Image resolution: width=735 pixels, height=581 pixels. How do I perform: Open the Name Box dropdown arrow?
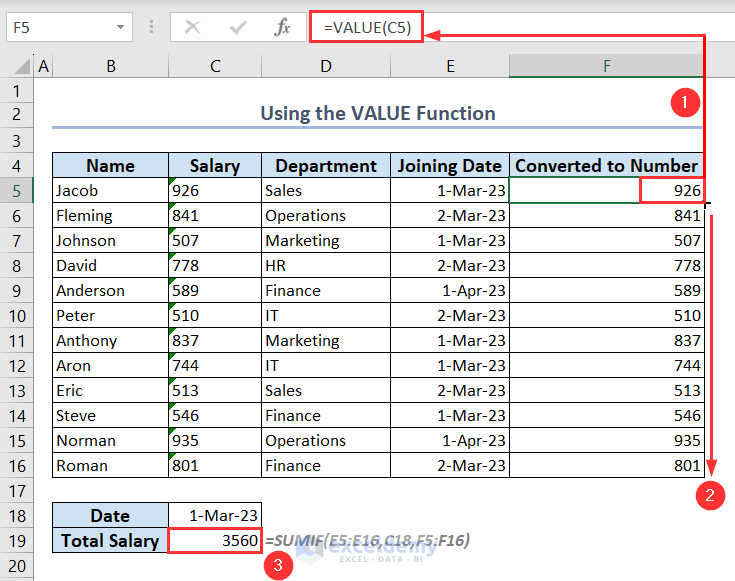click(120, 27)
